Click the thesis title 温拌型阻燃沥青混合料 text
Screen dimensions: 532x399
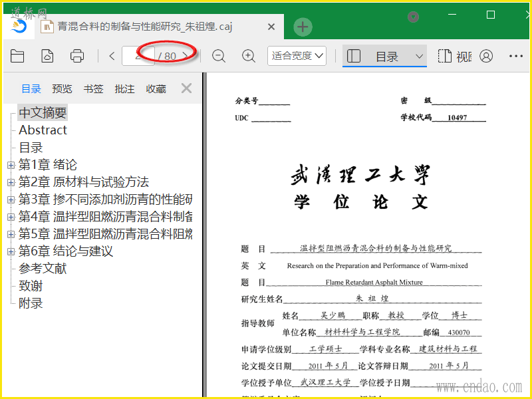pyautogui.click(x=376, y=248)
